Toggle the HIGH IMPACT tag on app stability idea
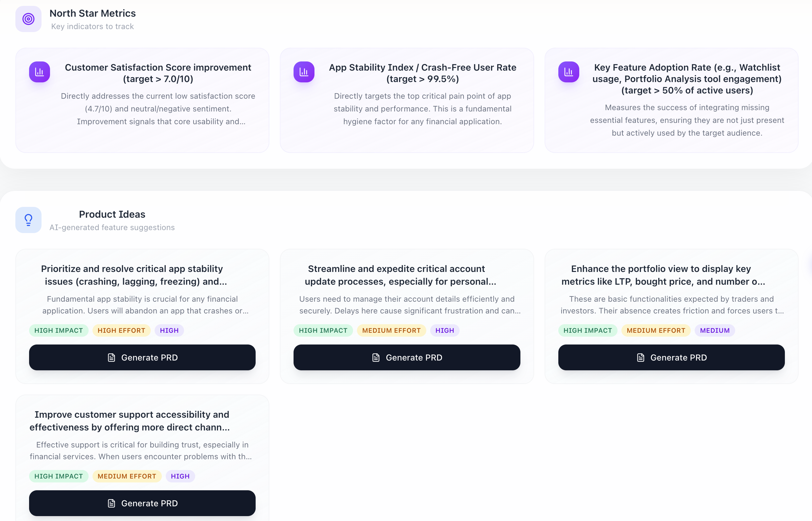This screenshot has height=521, width=812. tap(59, 330)
